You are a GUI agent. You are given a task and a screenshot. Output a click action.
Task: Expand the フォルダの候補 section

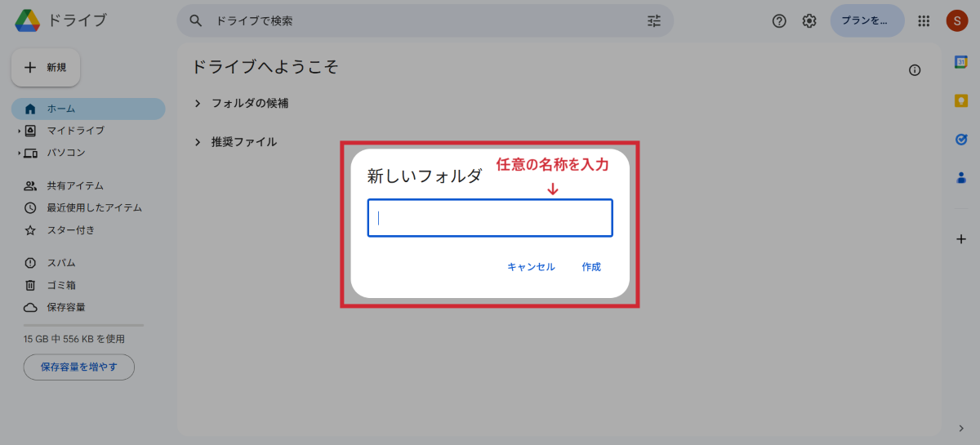pos(197,104)
